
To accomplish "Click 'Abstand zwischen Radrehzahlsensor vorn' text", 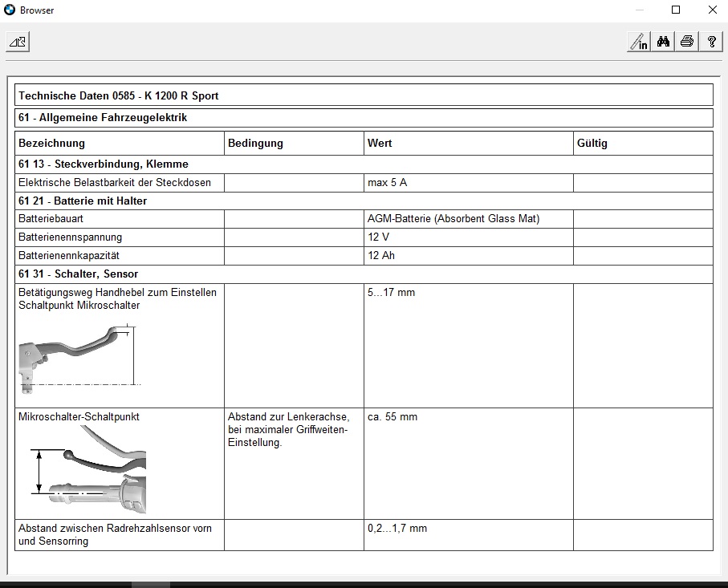I will coord(115,528).
